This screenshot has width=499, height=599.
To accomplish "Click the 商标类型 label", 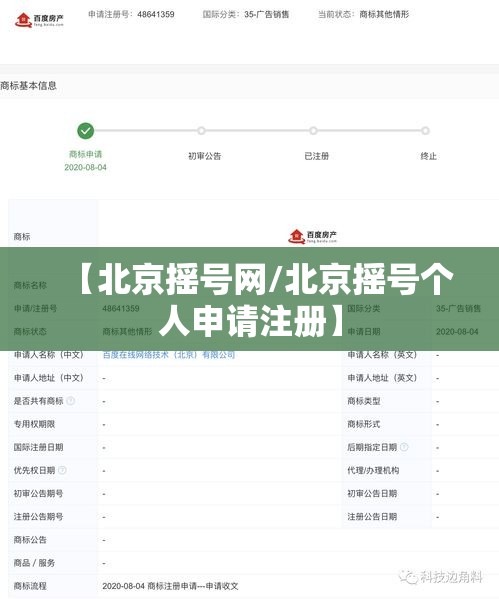I will click(x=364, y=401).
